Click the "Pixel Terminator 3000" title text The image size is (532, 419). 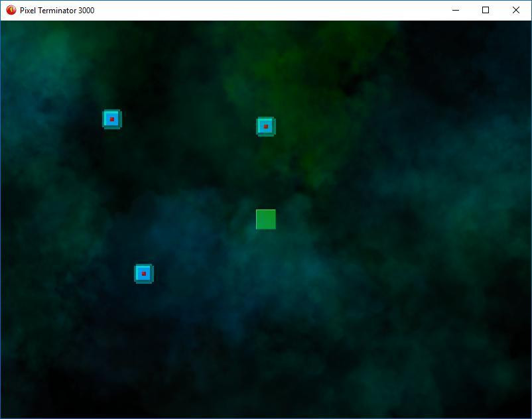[x=57, y=11]
